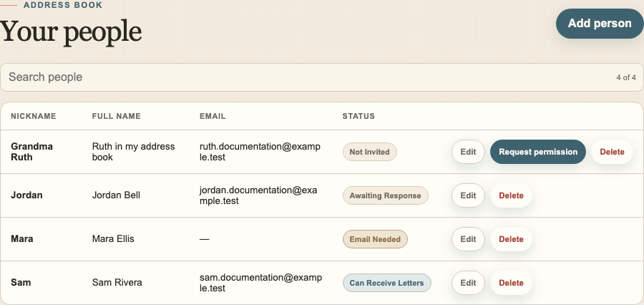
Task: Edit Sam Rivera's details
Action: coord(468,282)
